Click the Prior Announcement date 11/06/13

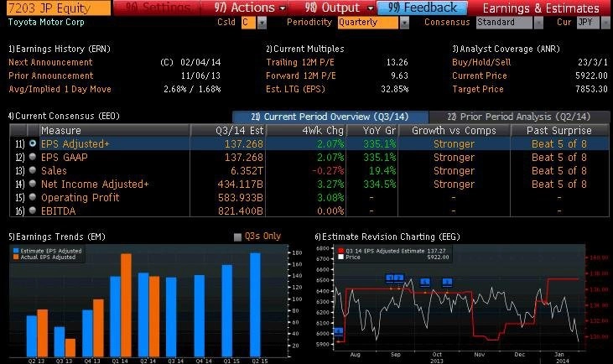click(200, 75)
